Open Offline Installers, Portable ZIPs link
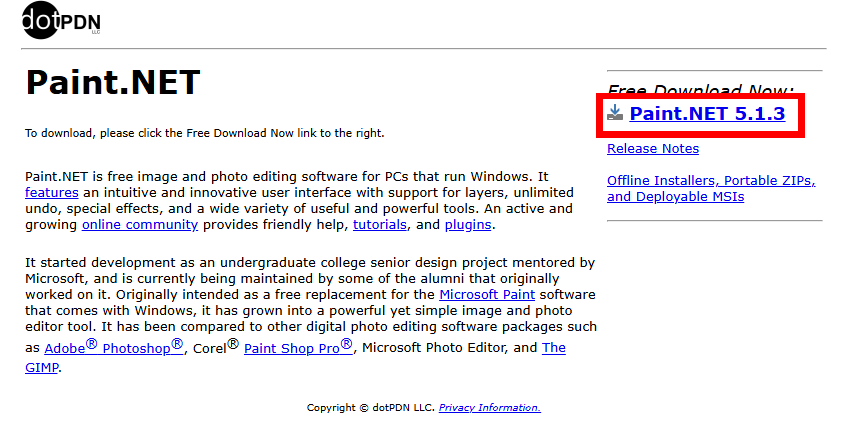The height and width of the screenshot is (437, 851). 710,181
